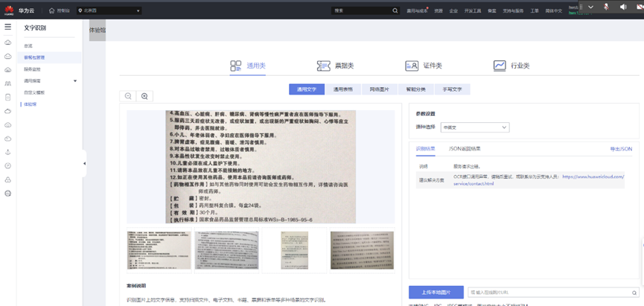This screenshot has width=644, height=306.
Task: Open the 备案 top menu
Action: tap(491, 11)
